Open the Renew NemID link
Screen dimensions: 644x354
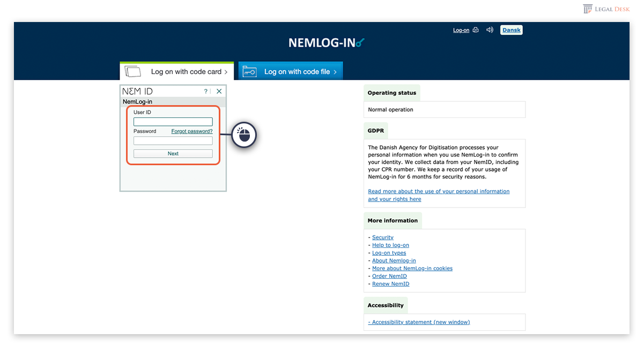pyautogui.click(x=391, y=284)
